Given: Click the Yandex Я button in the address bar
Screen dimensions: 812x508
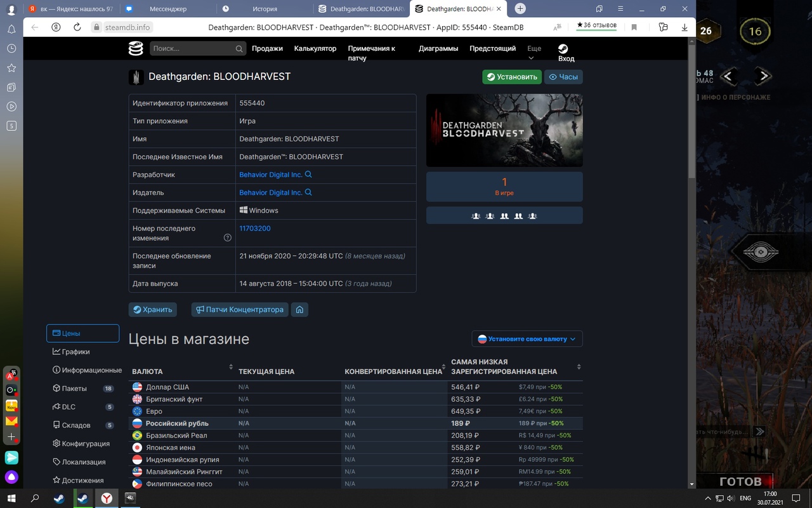Looking at the screenshot, I should tap(56, 27).
